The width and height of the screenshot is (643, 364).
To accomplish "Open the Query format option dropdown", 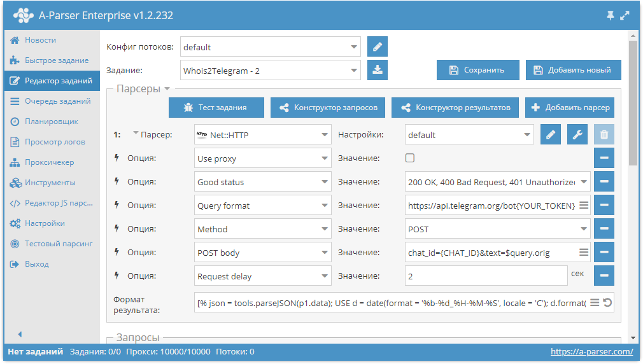I will 262,206.
